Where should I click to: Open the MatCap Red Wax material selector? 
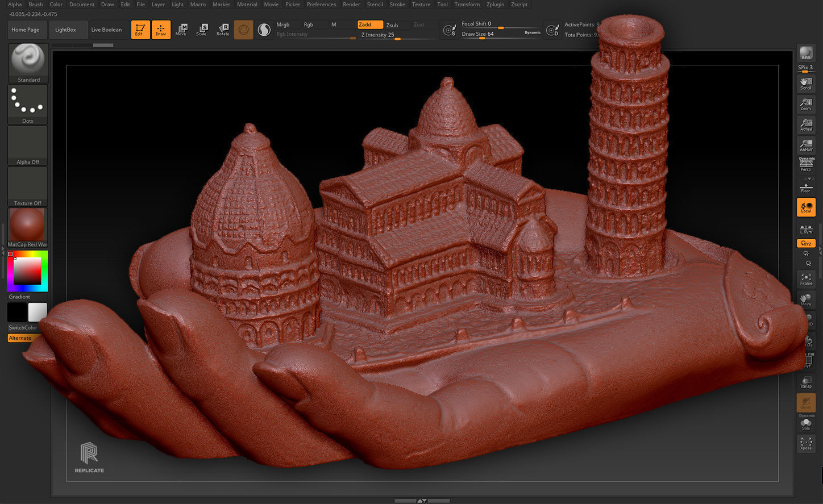click(27, 227)
